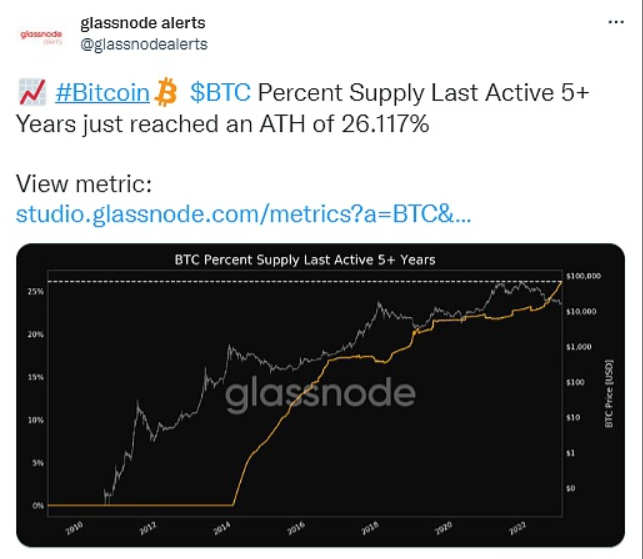This screenshot has width=643, height=559.
Task: Click the glassnode profile avatar logo
Action: coord(41,35)
